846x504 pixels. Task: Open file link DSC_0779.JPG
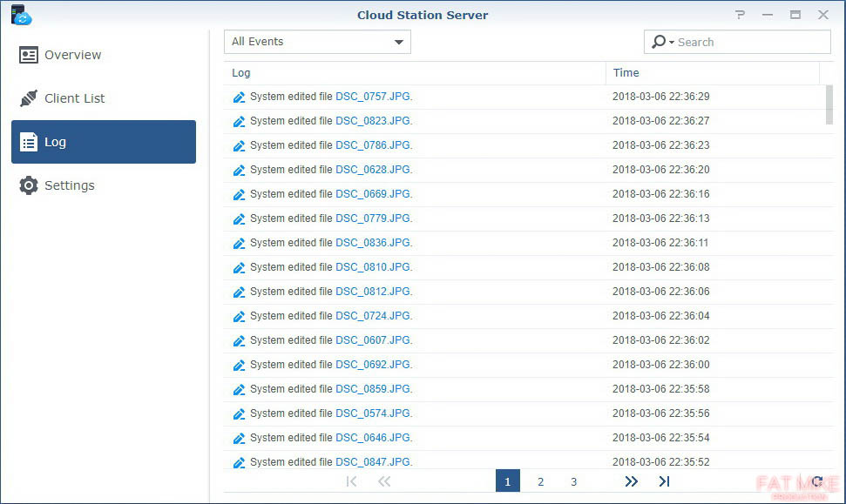tap(374, 218)
